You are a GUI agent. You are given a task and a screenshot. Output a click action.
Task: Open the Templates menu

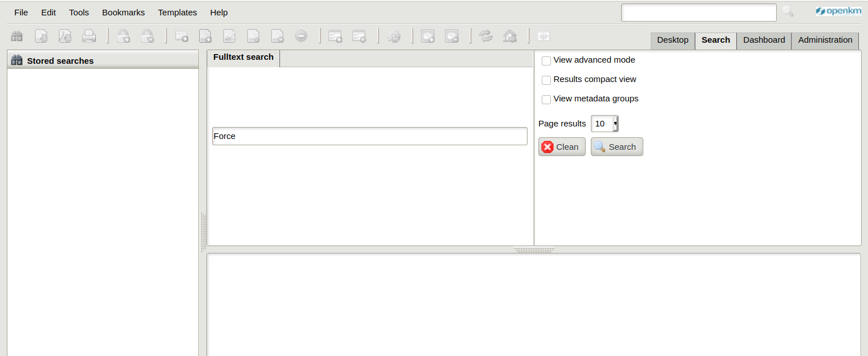[177, 13]
